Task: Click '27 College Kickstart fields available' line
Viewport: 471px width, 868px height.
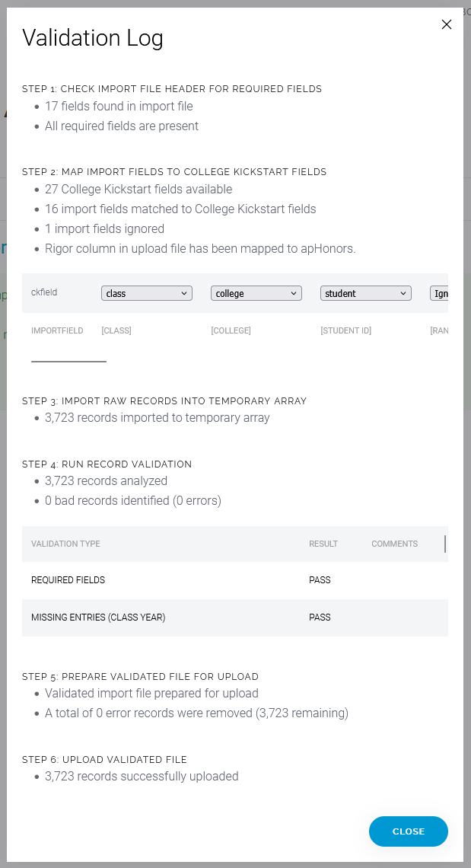Action: (x=138, y=190)
